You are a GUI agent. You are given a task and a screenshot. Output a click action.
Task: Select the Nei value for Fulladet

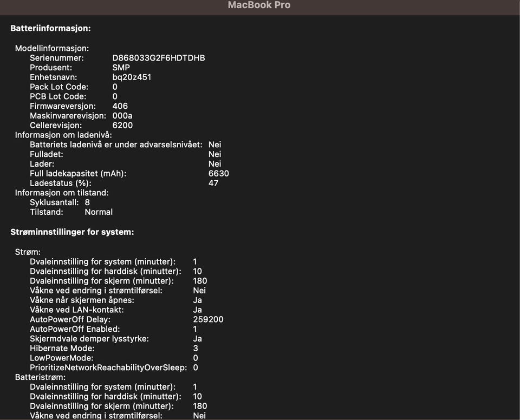[215, 154]
